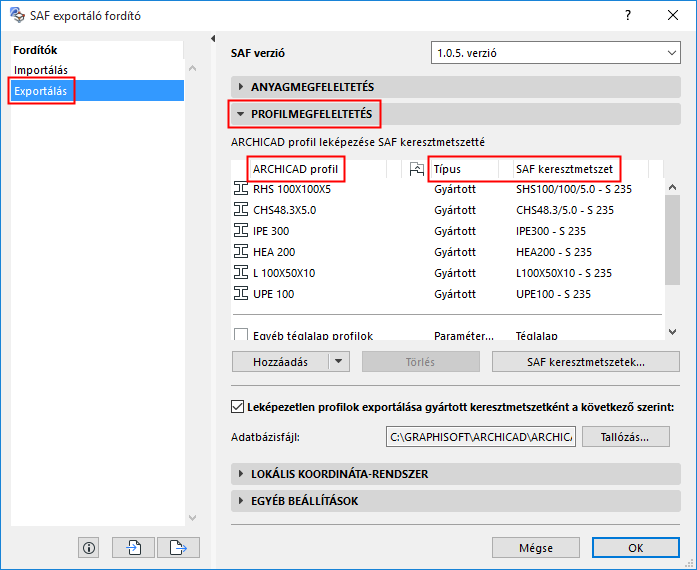Click the SAF translator app icon in title bar
Viewport: 697px width, 570px height.
pos(17,15)
